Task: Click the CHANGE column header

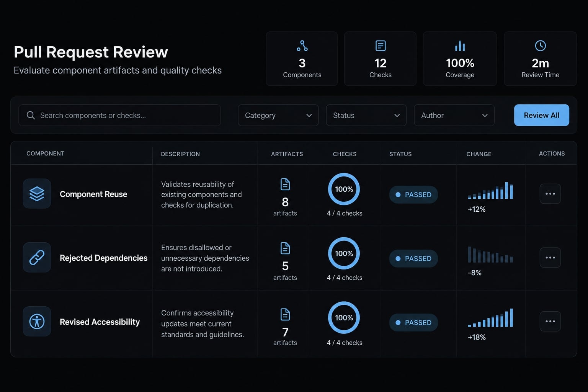Action: (x=479, y=154)
